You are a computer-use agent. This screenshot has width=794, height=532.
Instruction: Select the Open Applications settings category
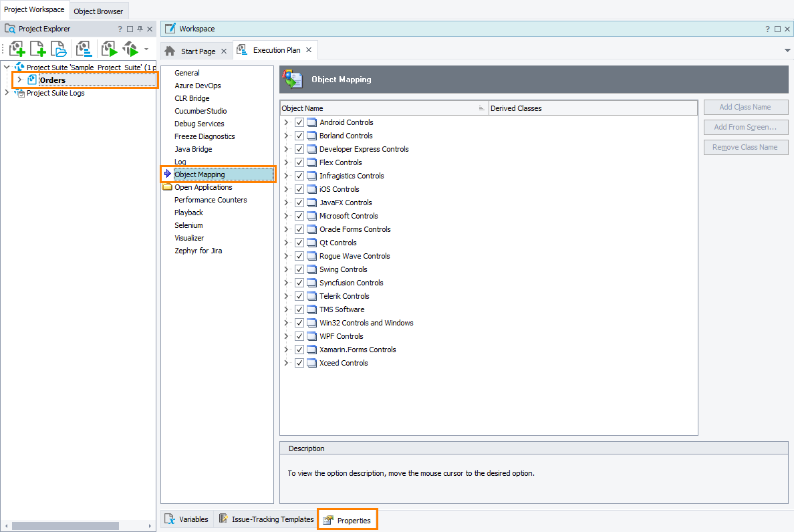click(203, 186)
